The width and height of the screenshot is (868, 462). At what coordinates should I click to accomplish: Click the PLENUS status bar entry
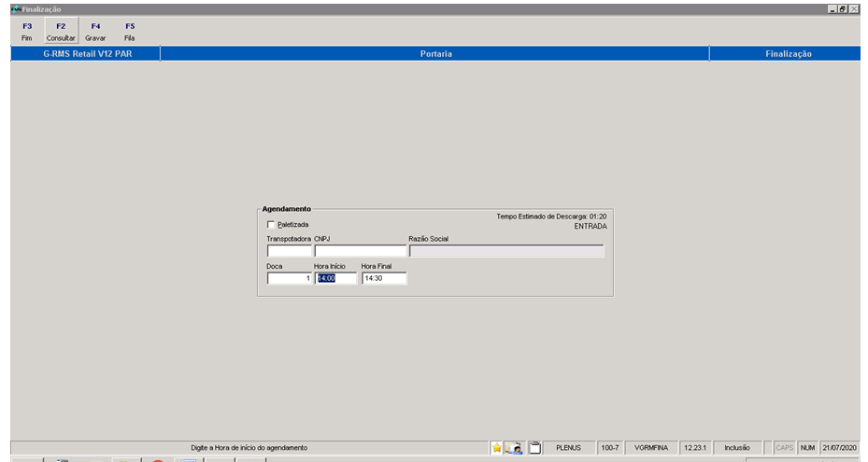[x=568, y=448]
